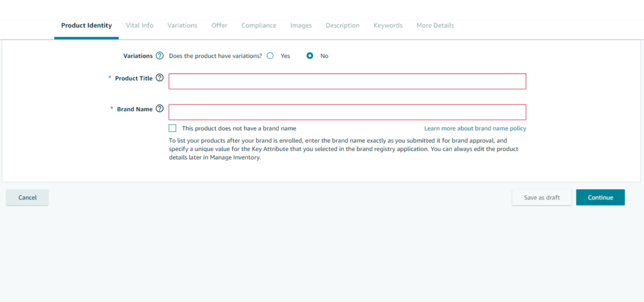Choose the No radio button for variations
This screenshot has height=302, width=644.
310,55
